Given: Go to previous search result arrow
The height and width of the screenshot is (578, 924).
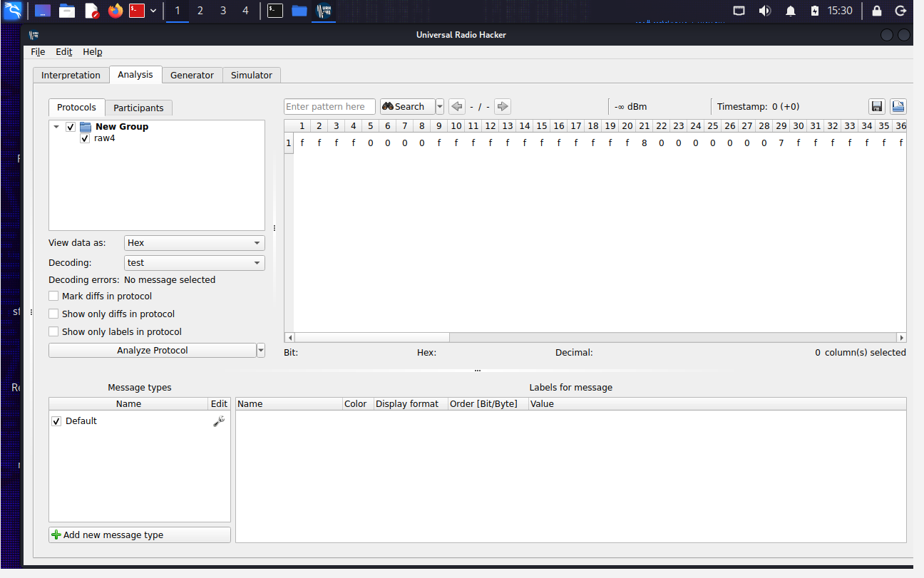Looking at the screenshot, I should pyautogui.click(x=457, y=106).
